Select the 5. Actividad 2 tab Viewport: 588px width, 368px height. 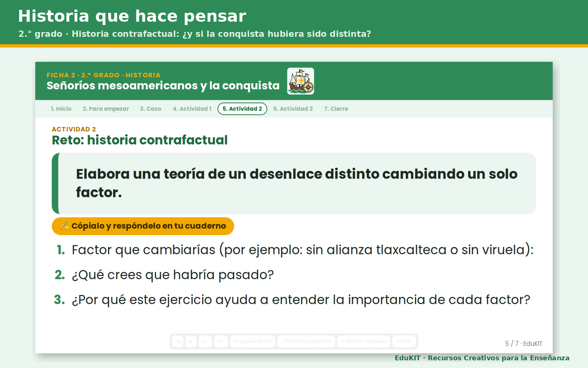(242, 109)
